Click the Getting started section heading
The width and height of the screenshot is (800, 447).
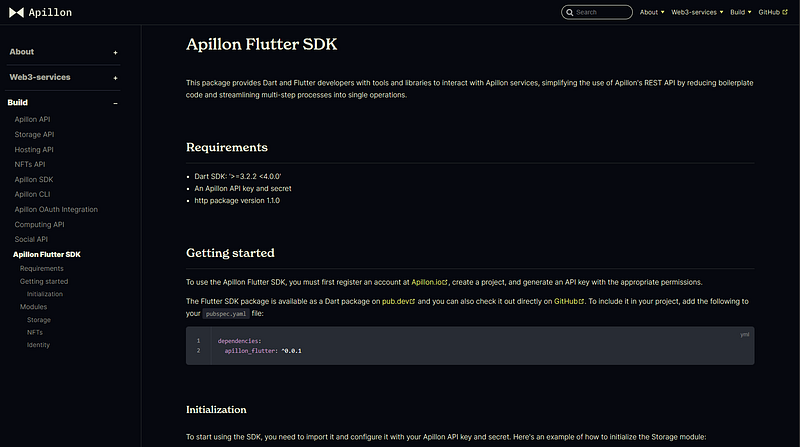click(230, 253)
